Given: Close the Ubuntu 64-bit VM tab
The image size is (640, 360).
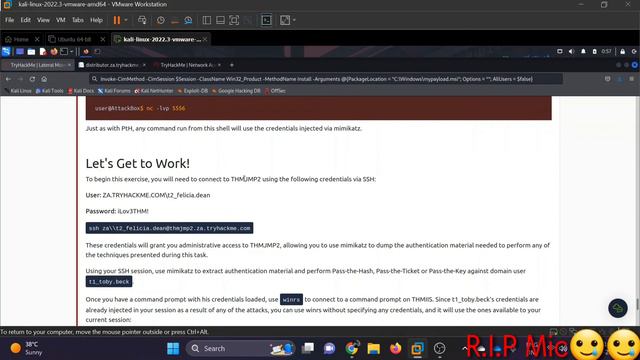Looking at the screenshot, I should coord(103,39).
